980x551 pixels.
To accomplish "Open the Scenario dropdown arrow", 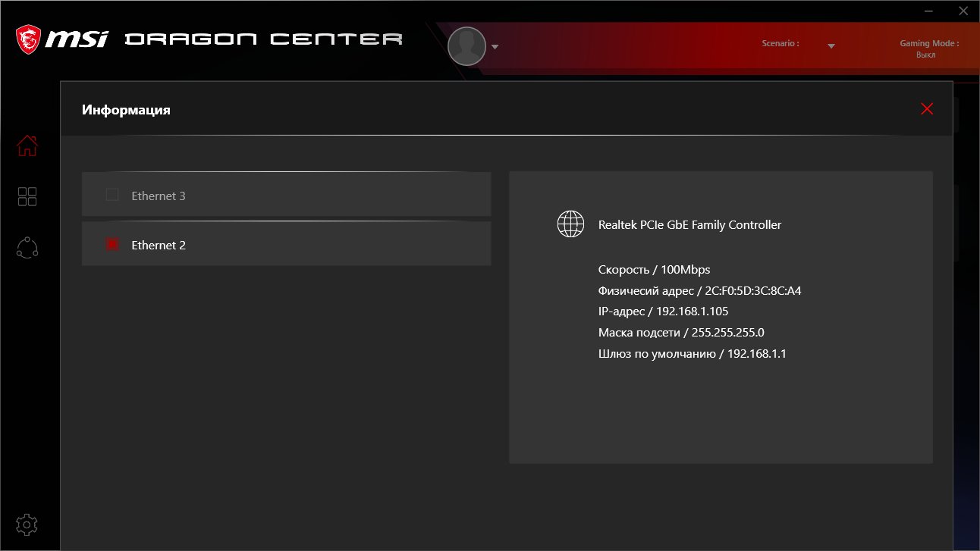I will (831, 46).
